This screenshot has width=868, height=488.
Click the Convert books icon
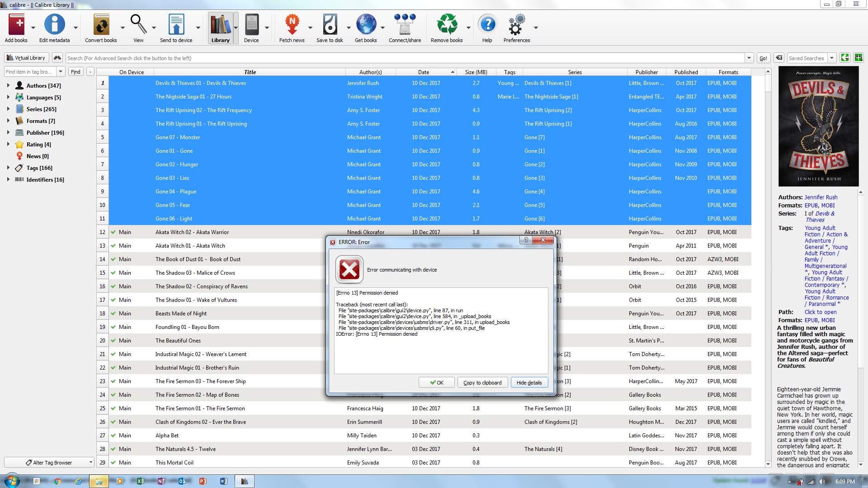(101, 25)
